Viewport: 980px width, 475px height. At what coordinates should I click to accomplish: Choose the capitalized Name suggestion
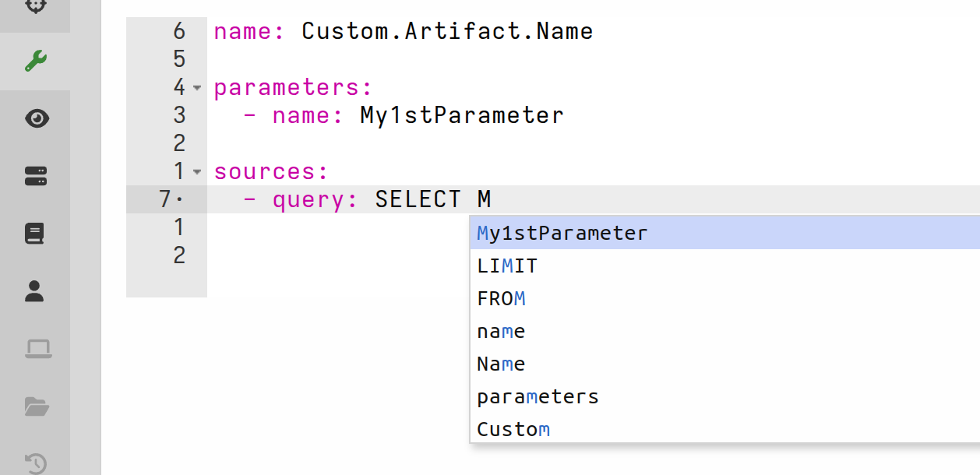point(501,364)
